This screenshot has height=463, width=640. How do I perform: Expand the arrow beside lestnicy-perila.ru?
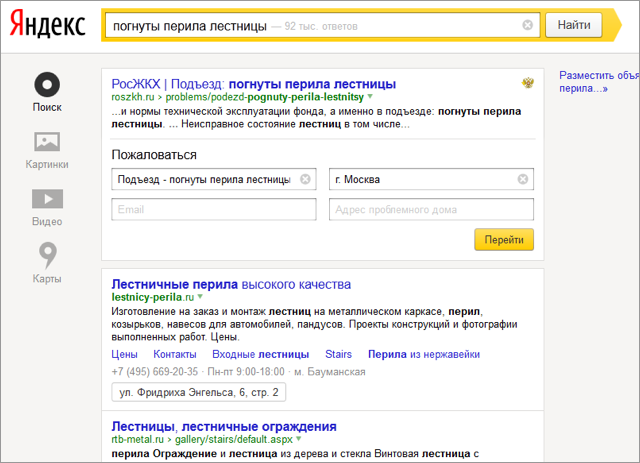200,298
